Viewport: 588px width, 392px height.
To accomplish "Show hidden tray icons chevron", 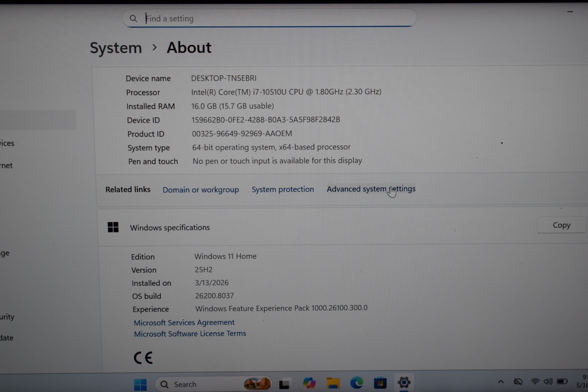I will point(501,382).
